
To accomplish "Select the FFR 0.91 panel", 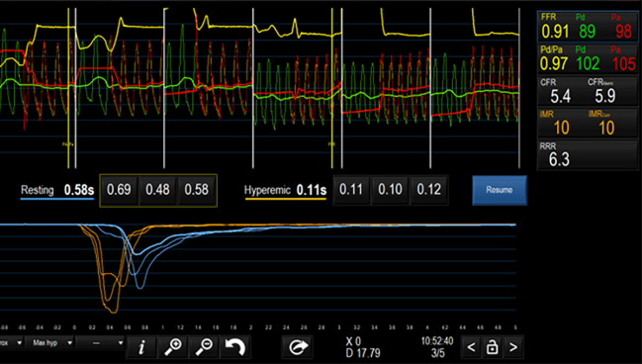I will [x=588, y=27].
